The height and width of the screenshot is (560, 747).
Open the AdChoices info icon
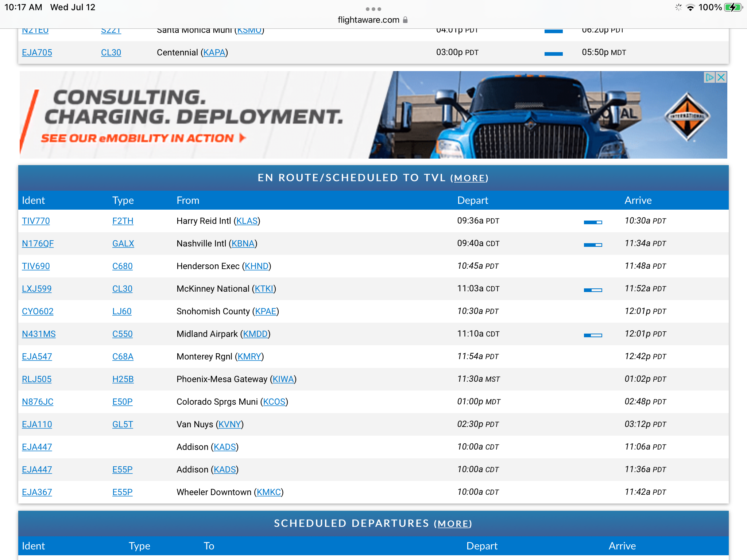tap(709, 77)
